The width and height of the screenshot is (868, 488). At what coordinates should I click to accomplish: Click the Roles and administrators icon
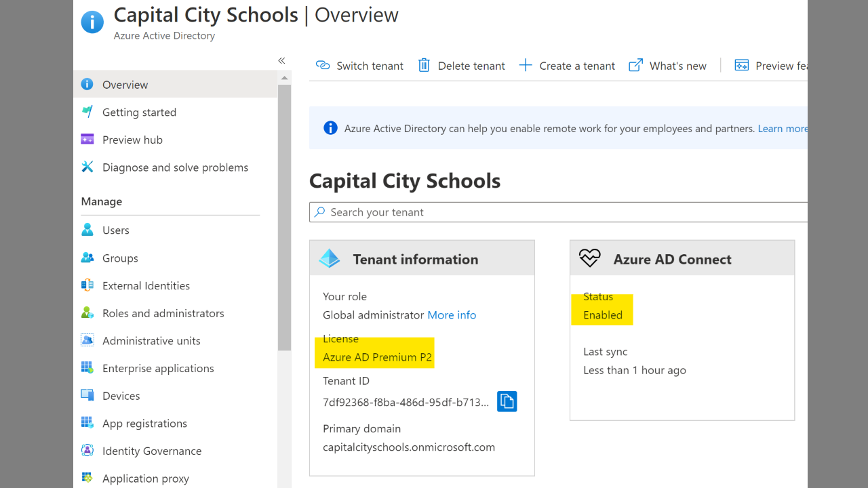coord(87,312)
